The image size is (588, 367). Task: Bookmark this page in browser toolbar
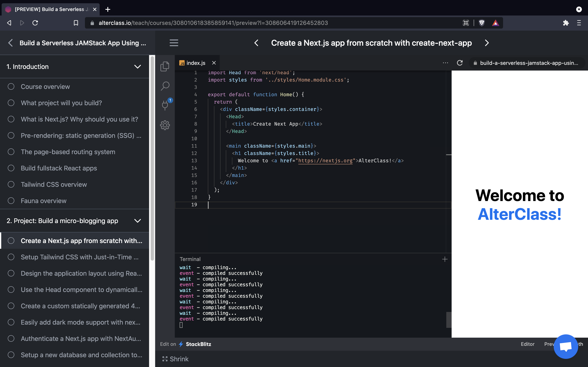coord(76,23)
